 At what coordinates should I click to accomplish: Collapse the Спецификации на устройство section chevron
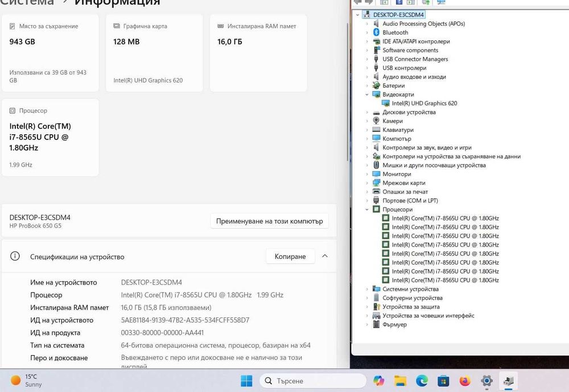pos(325,256)
